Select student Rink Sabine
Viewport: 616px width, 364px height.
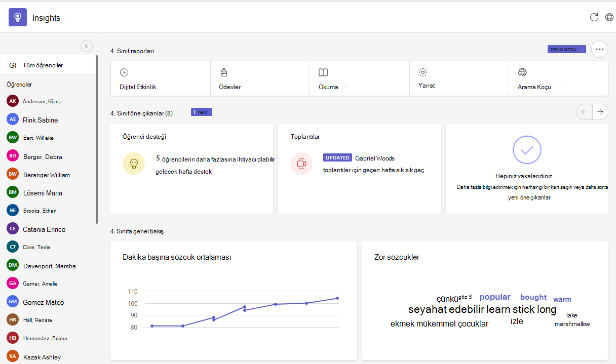click(48, 120)
